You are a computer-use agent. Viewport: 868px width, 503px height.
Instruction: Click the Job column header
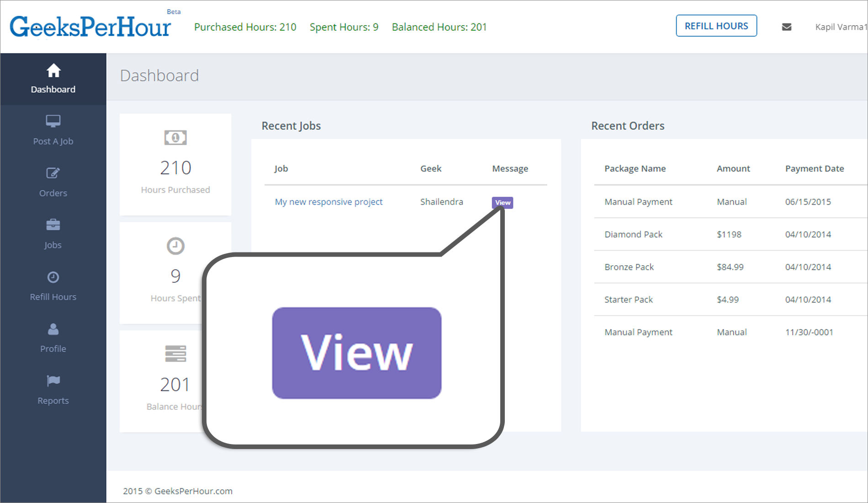281,168
